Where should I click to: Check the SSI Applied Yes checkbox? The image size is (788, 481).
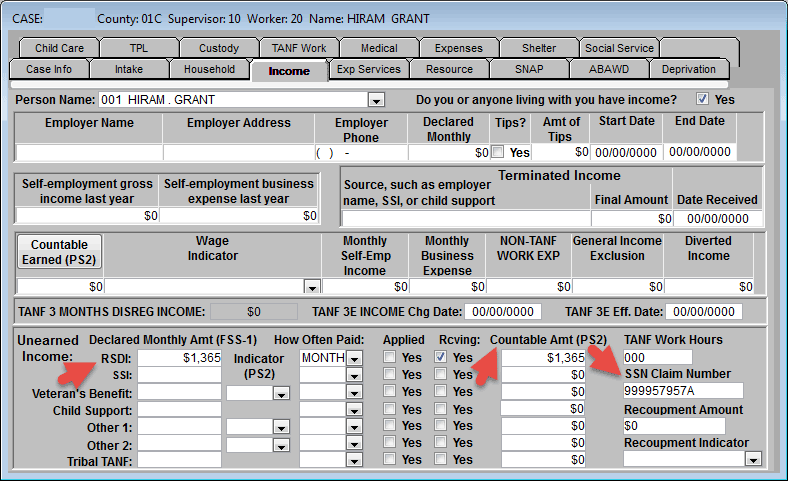tap(389, 373)
